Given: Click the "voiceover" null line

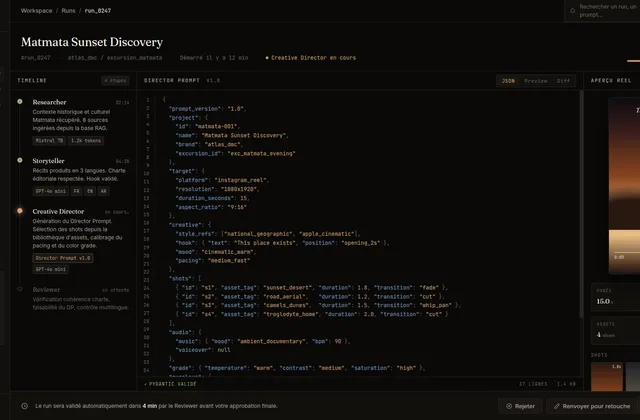Looking at the screenshot, I should 203,350.
